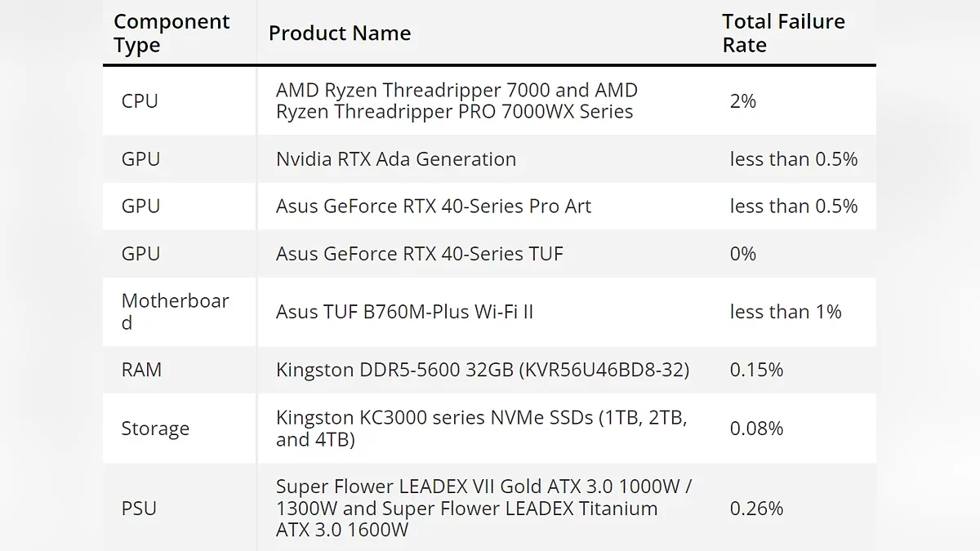Select the 0% failure rate cell
The width and height of the screenshot is (980, 551).
pyautogui.click(x=743, y=254)
